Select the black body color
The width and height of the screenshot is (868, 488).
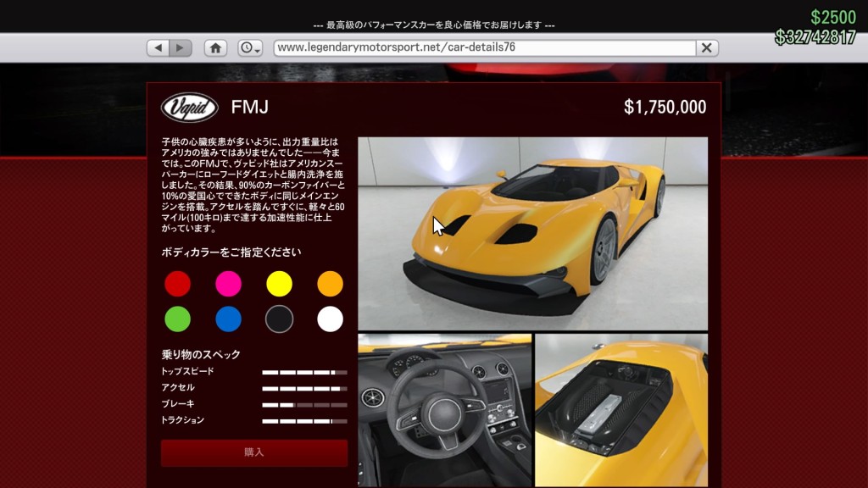pyautogui.click(x=279, y=319)
